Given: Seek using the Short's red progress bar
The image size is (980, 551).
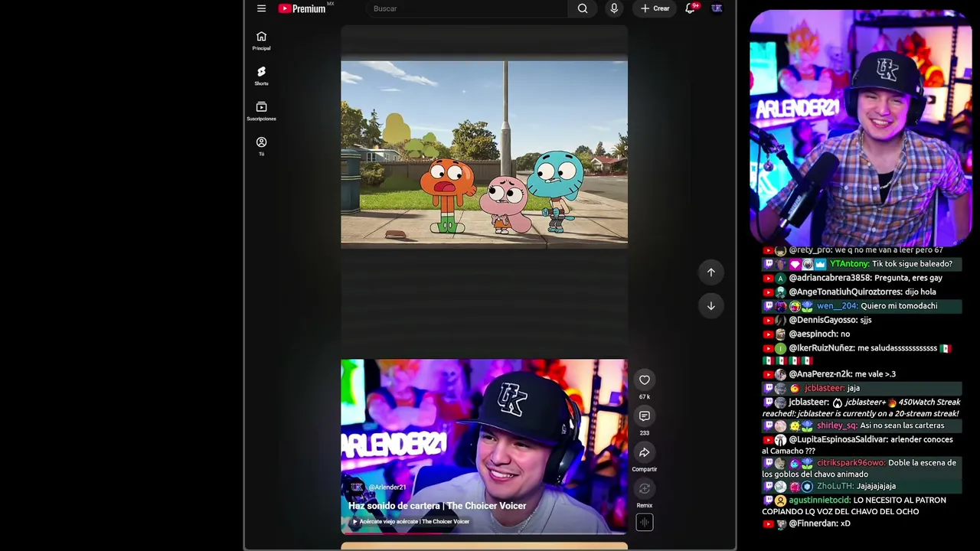Looking at the screenshot, I should click(484, 533).
